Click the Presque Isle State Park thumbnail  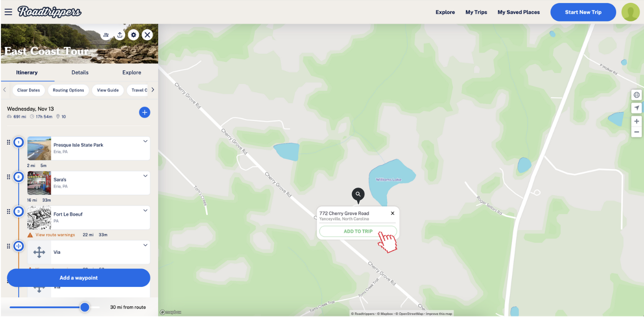click(x=39, y=148)
